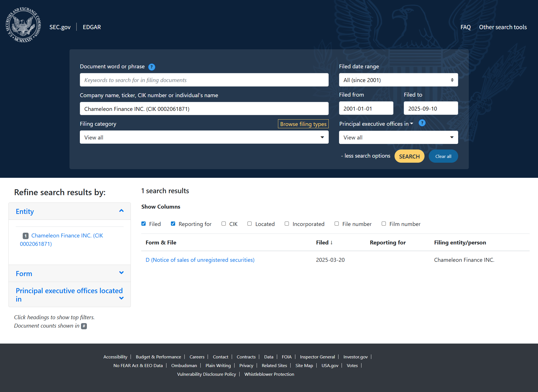The height and width of the screenshot is (392, 538).
Task: Open the Contact footer link
Action: [x=221, y=357]
